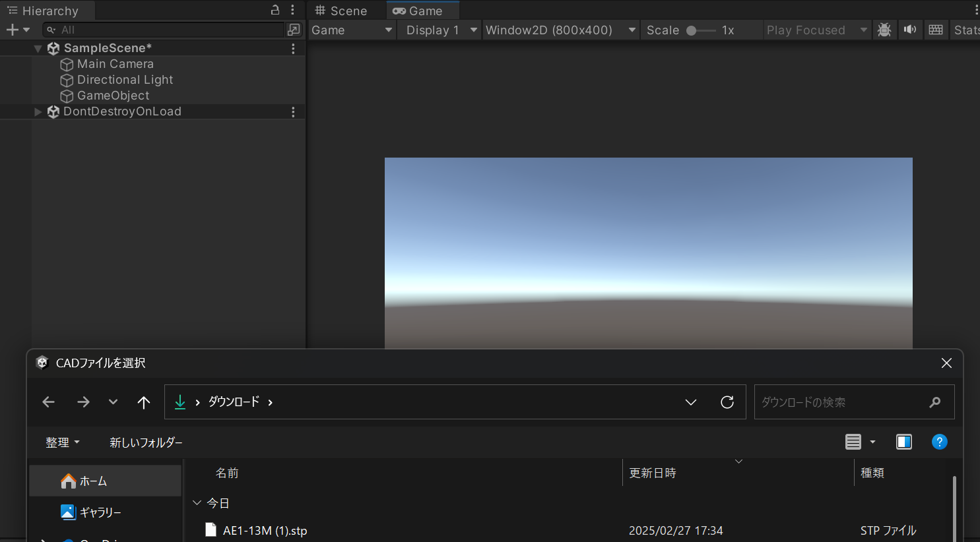Collapse the SampleScene tree node
980x542 pixels.
(38, 48)
